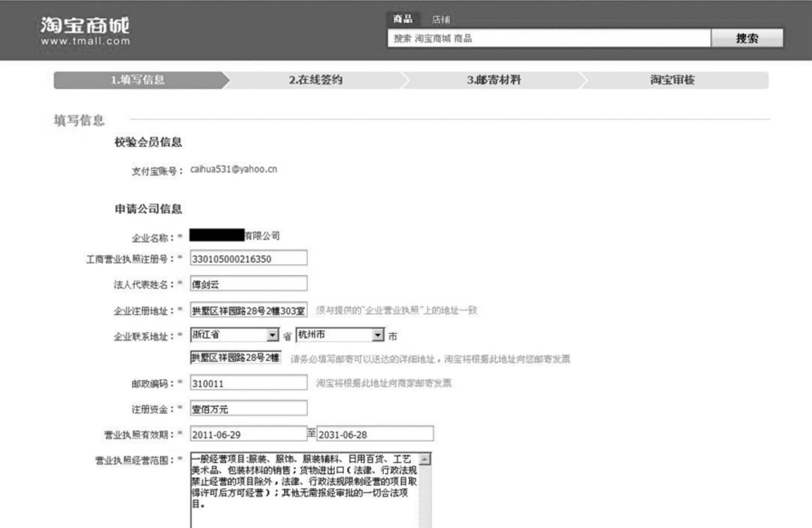Click the 淘宝商城 tmall.com logo
The width and height of the screenshot is (812, 528).
[85, 32]
